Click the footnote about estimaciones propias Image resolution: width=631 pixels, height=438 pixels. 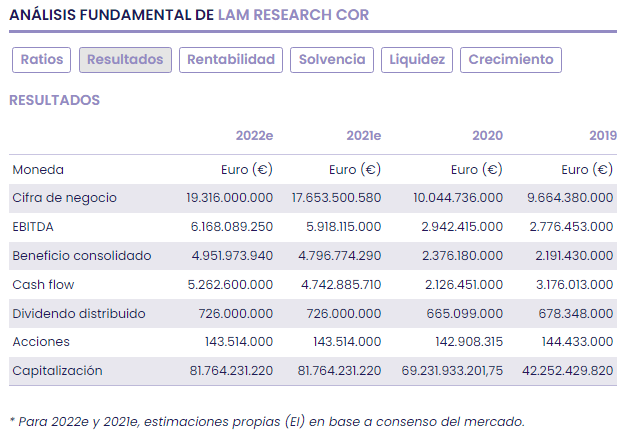click(267, 422)
